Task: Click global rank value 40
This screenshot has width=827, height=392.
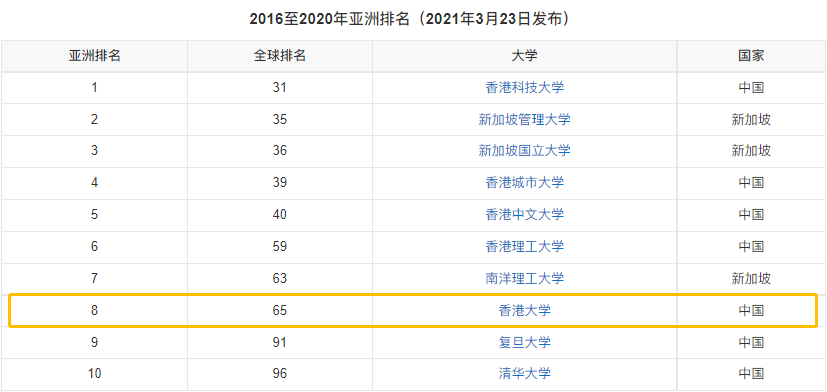Action: click(280, 215)
